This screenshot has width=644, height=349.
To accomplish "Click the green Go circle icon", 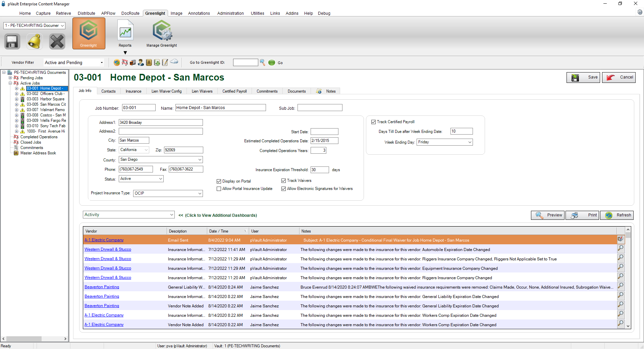I will [272, 62].
